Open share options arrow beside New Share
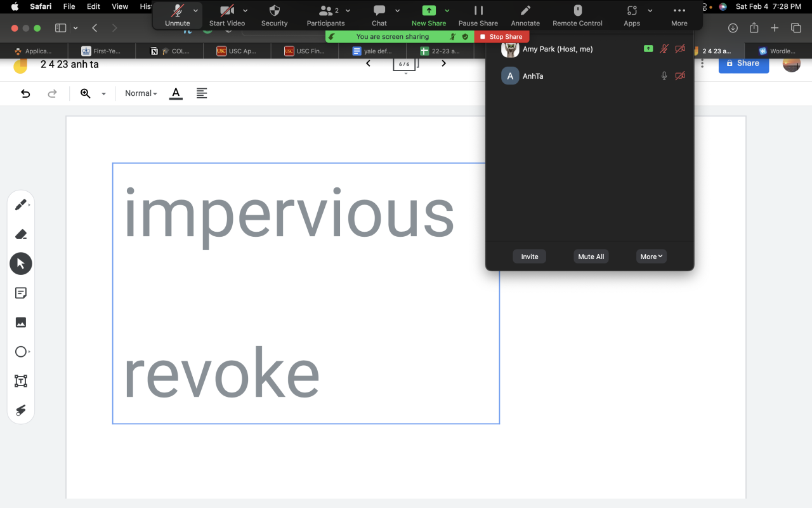The width and height of the screenshot is (812, 508). click(447, 11)
